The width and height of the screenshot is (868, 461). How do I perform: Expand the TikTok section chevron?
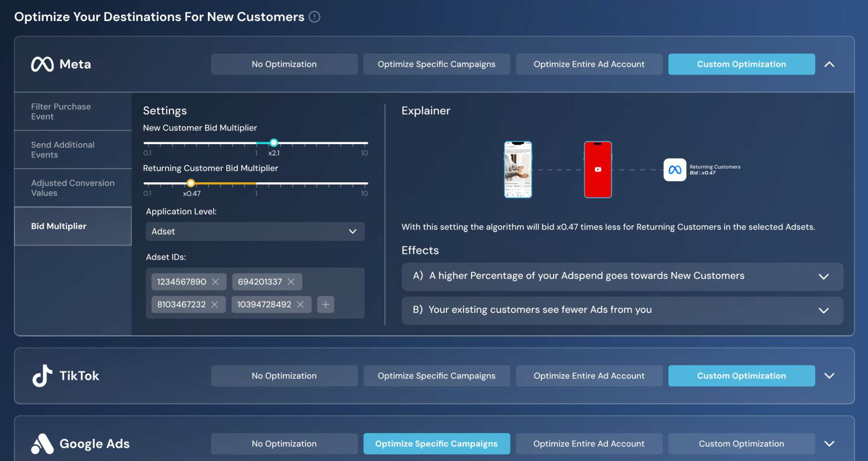829,376
